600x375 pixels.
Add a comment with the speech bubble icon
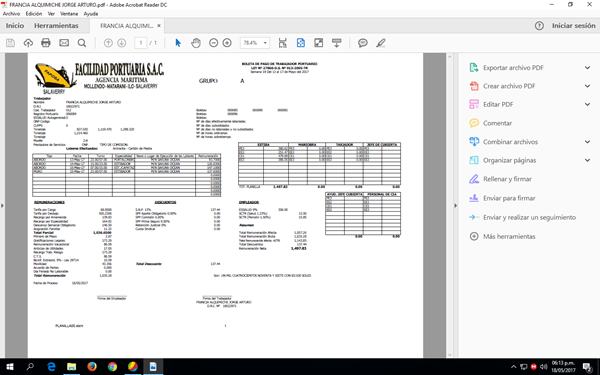click(x=362, y=43)
